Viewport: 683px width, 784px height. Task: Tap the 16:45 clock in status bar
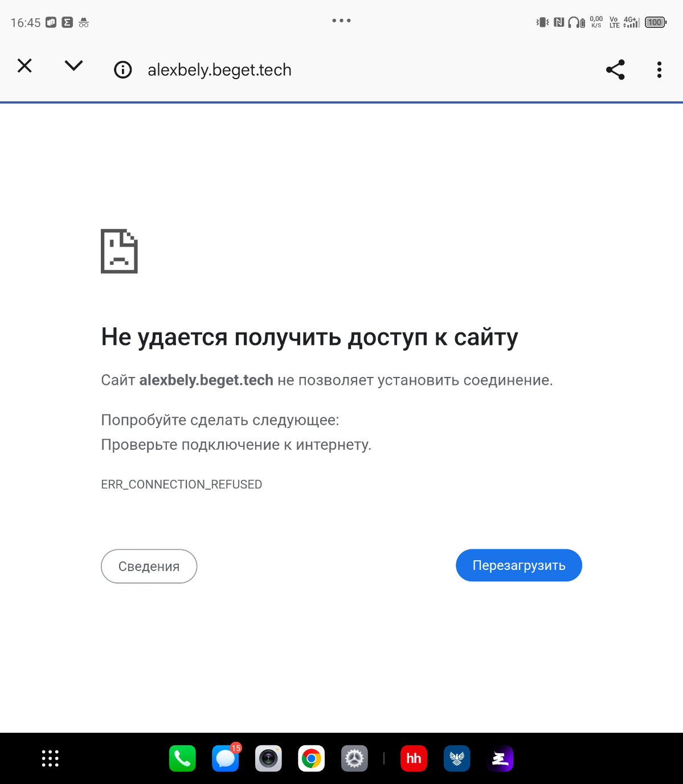pos(26,23)
